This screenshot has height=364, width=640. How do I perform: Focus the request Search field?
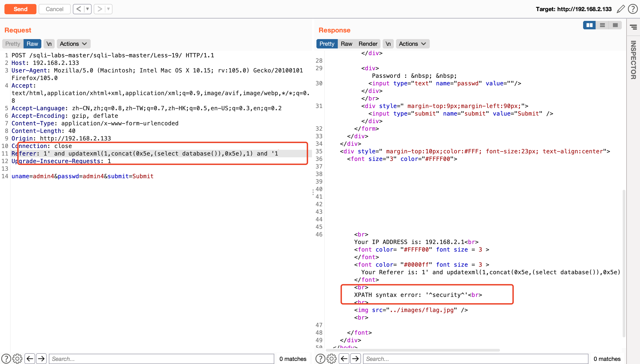coord(162,359)
